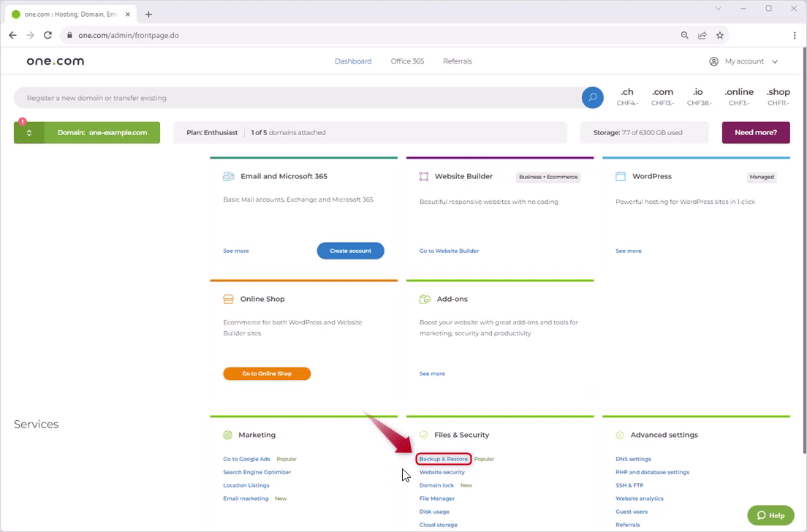This screenshot has height=532, width=807.
Task: Click the blue domain search icon
Action: tap(592, 98)
